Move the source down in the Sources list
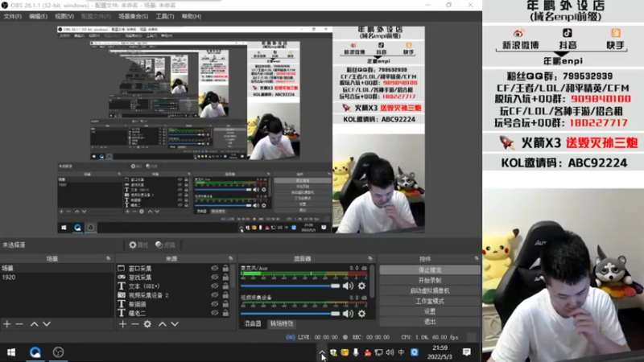Viewport: 644px width, 362px height. tap(175, 324)
